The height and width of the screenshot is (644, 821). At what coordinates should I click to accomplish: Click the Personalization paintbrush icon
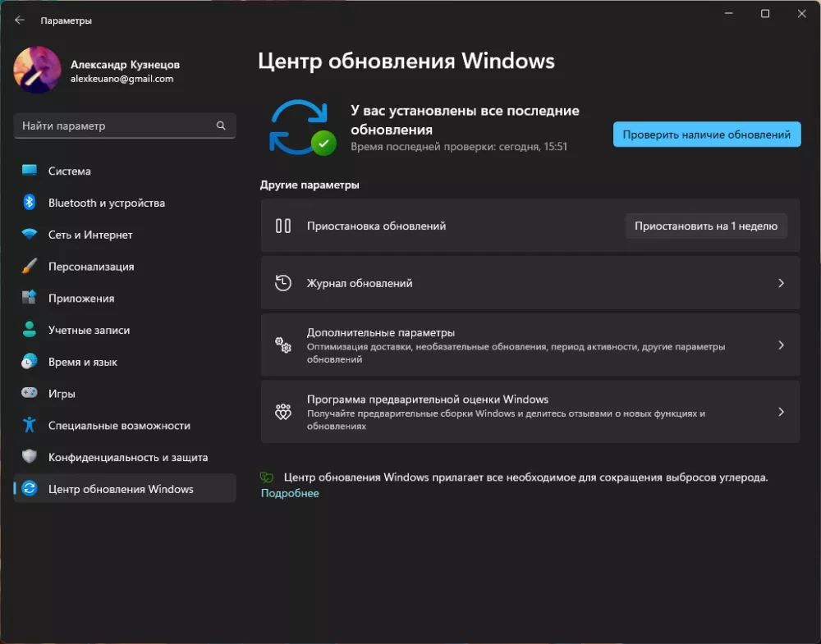tap(30, 267)
